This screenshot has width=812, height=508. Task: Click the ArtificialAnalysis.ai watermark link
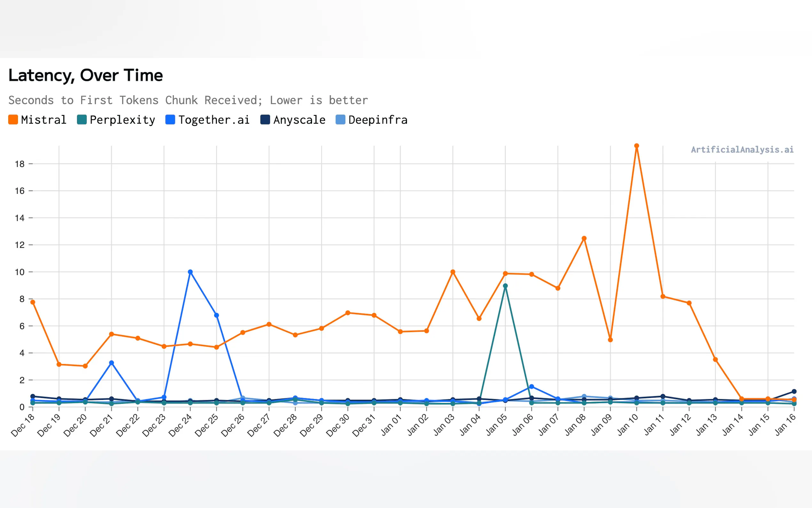point(742,149)
